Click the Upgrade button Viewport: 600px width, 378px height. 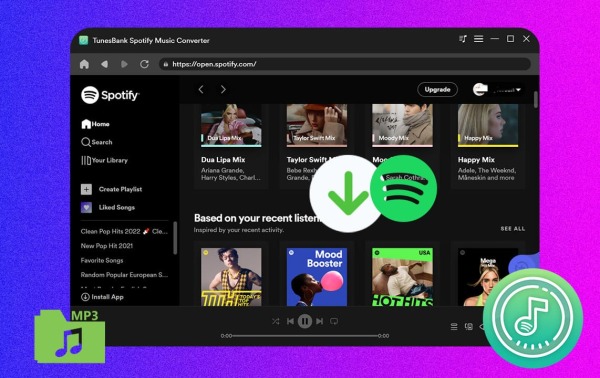pos(437,90)
